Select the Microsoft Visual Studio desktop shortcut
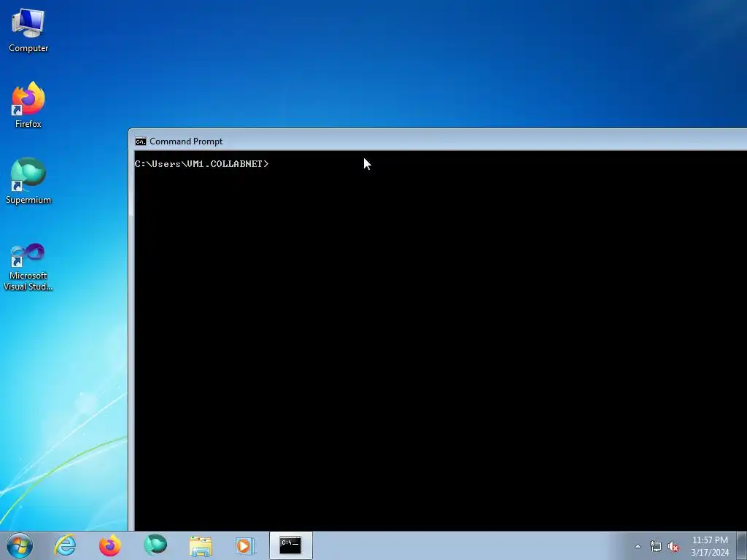 coord(28,267)
